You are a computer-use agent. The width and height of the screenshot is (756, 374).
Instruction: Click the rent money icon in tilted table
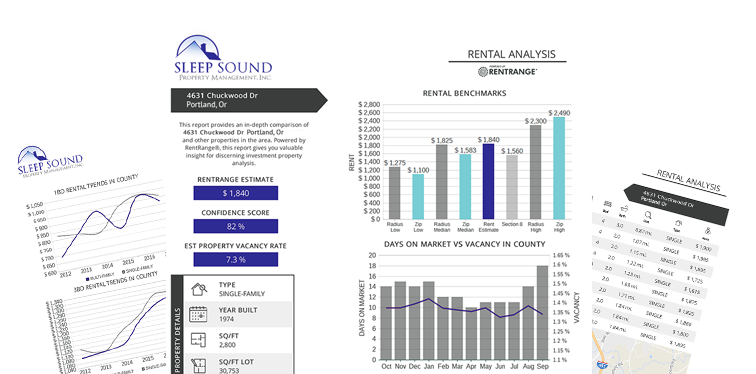coord(708,231)
